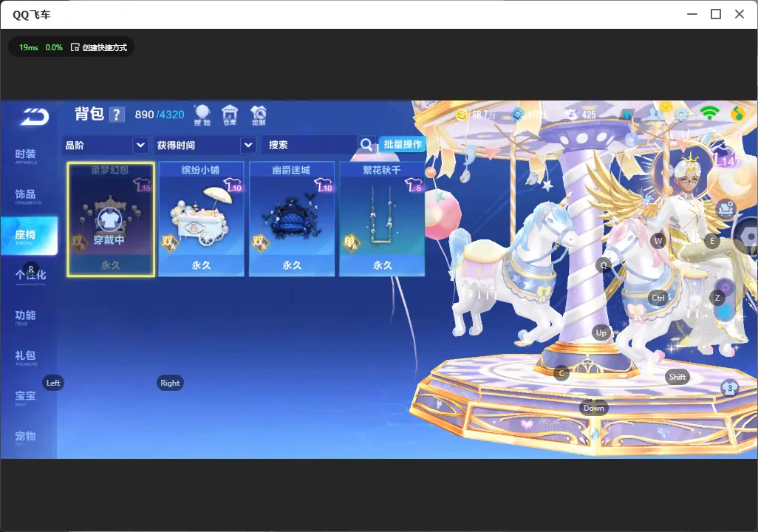Click the blue S coupon icon
The image size is (758, 532).
(x=517, y=115)
